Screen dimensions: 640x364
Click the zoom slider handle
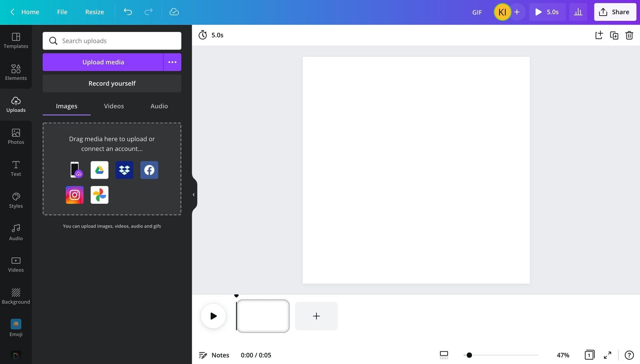pyautogui.click(x=469, y=355)
